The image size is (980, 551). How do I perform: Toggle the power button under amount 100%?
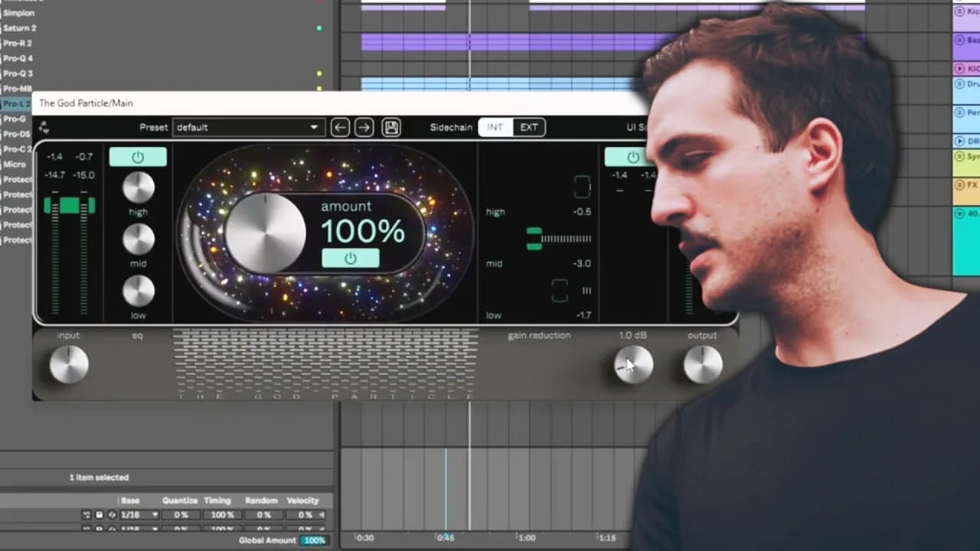tap(350, 259)
